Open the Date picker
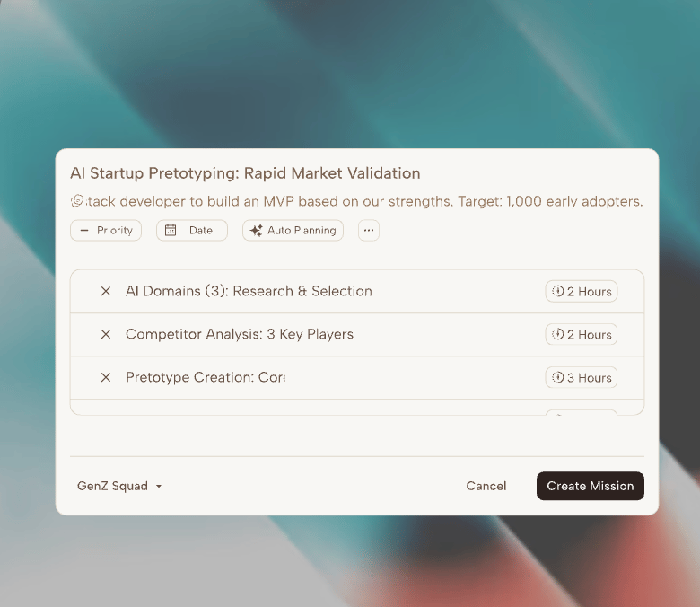Screen dimensions: 700x607 pyautogui.click(x=192, y=231)
